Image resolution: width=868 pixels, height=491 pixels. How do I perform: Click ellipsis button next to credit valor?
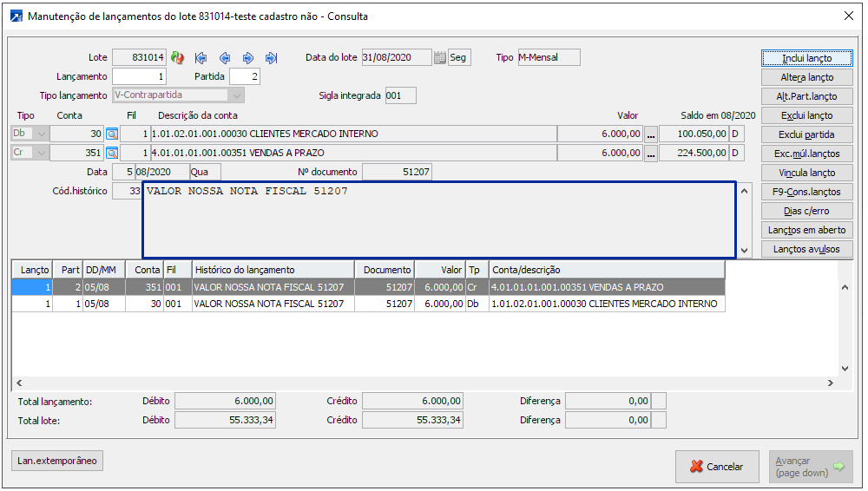650,154
